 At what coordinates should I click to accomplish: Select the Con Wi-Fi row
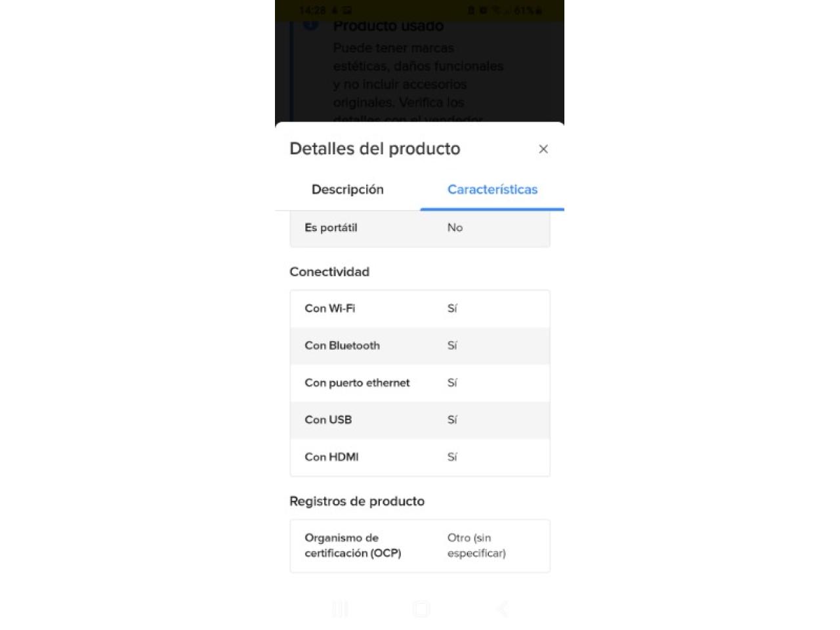point(420,308)
